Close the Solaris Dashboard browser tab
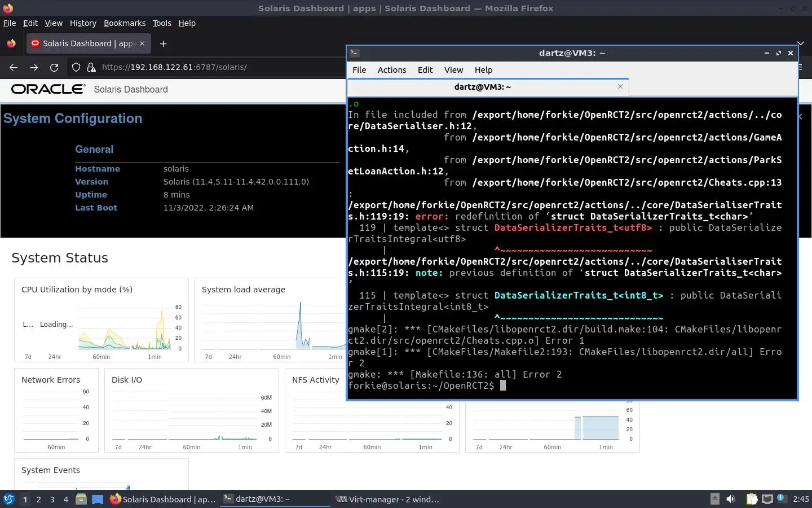Screen dimensions: 812x508 pos(142,43)
